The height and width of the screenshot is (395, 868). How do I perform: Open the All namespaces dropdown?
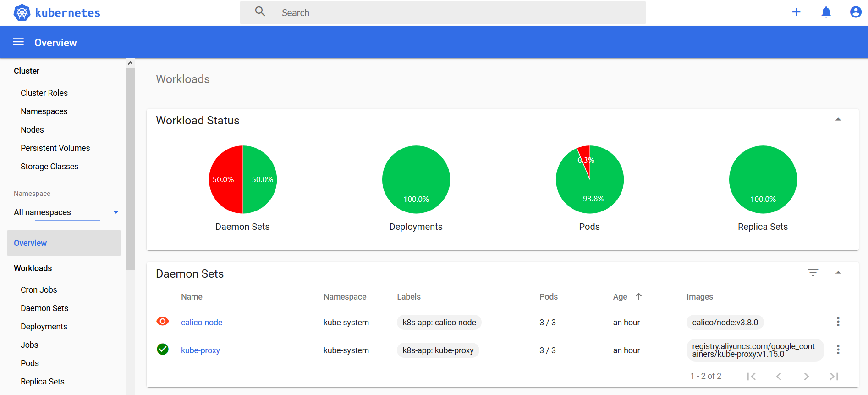pyautogui.click(x=67, y=212)
